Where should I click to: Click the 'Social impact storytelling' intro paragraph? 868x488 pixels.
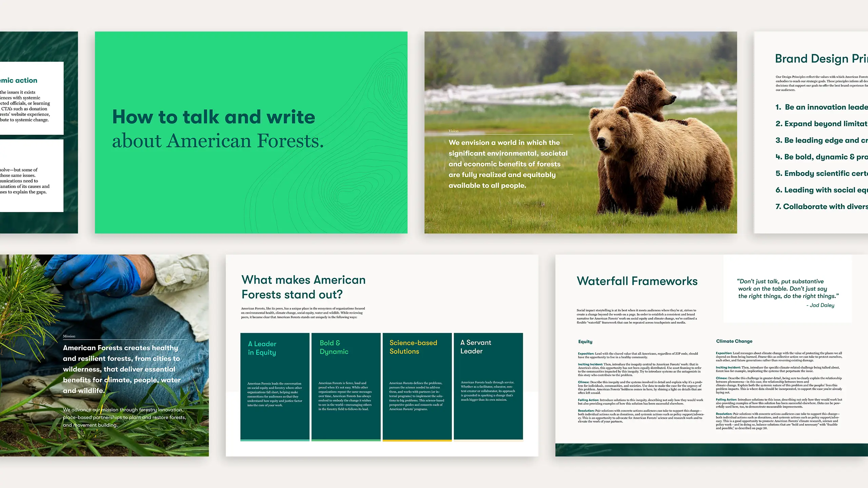point(637,317)
